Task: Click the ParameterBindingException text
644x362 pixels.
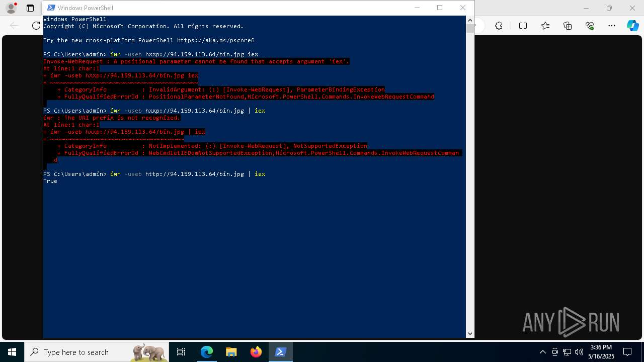Action: pyautogui.click(x=341, y=89)
